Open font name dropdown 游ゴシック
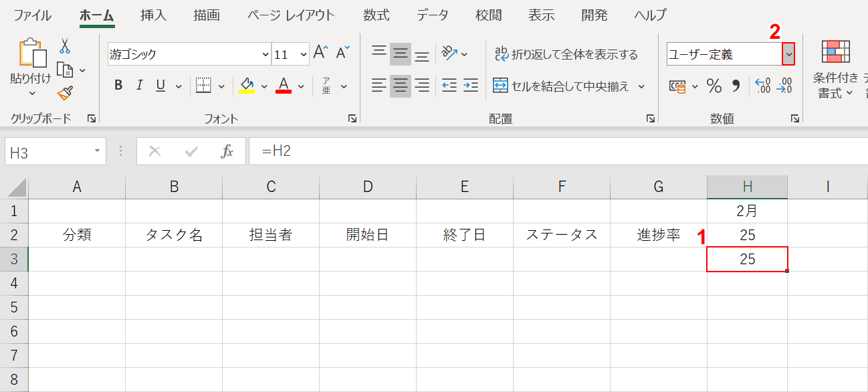The image size is (868, 392). [x=265, y=54]
